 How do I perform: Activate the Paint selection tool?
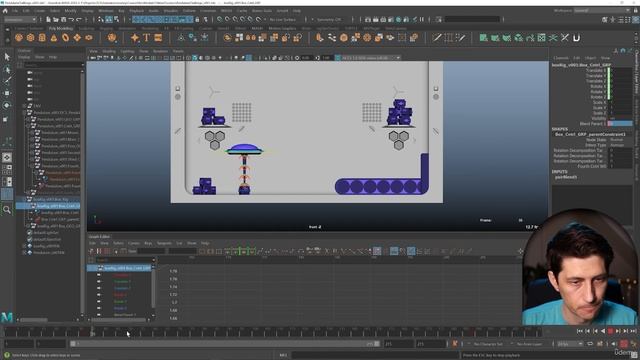click(x=7, y=81)
